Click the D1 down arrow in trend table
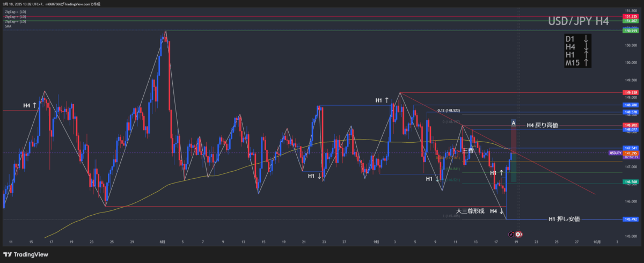The width and height of the screenshot is (644, 263). coord(586,39)
